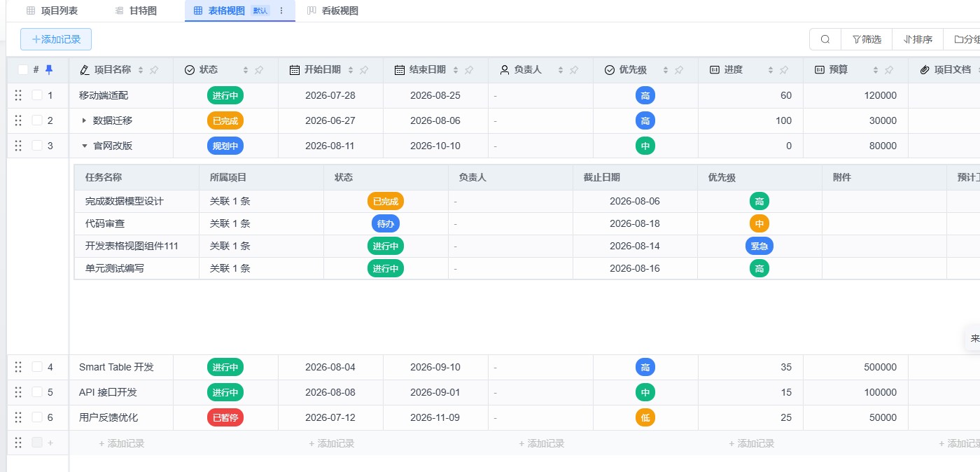Click pin icon in 优先级 column header
This screenshot has height=472, width=980.
point(679,70)
